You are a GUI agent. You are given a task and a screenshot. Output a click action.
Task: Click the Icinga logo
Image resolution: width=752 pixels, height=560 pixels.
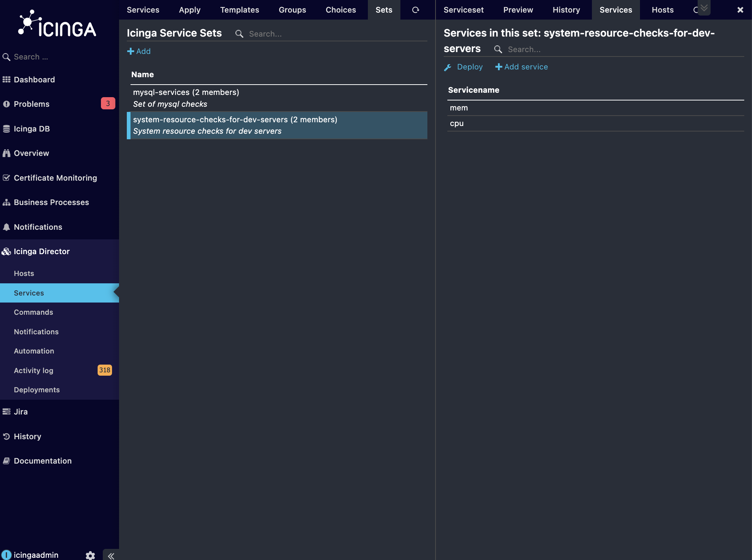[x=57, y=23]
